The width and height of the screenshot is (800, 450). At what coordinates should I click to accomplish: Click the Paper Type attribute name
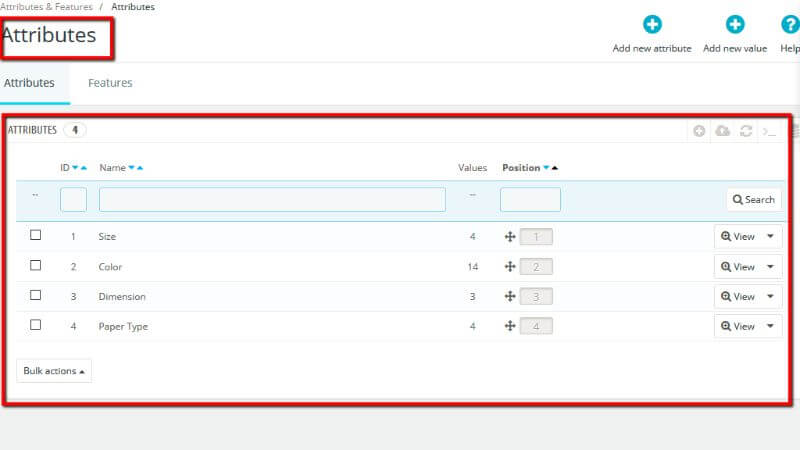point(123,327)
